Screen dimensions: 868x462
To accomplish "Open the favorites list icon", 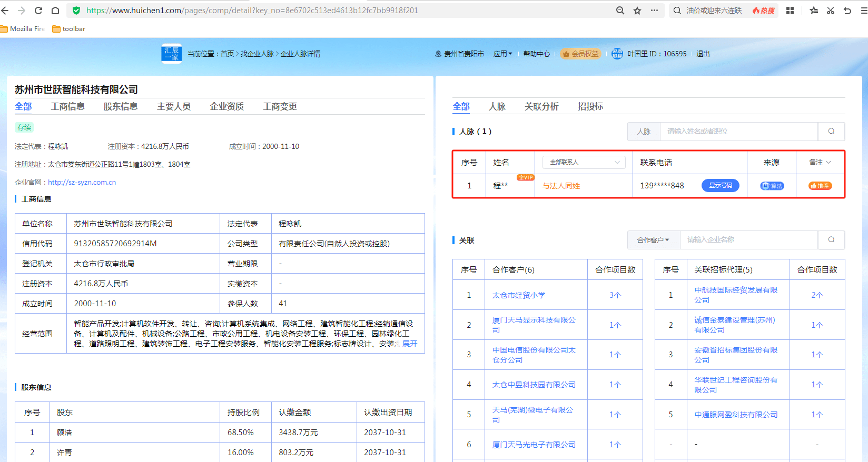I will [814, 11].
